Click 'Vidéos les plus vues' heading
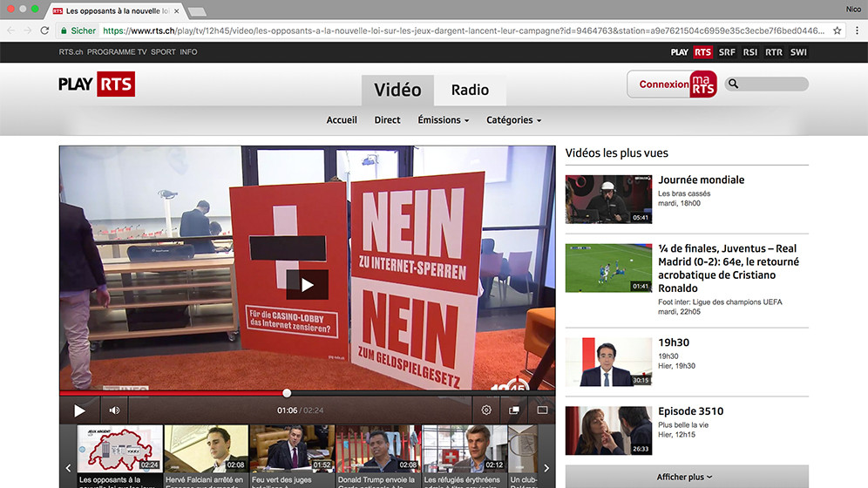Screen dimensions: 868x488 point(617,153)
